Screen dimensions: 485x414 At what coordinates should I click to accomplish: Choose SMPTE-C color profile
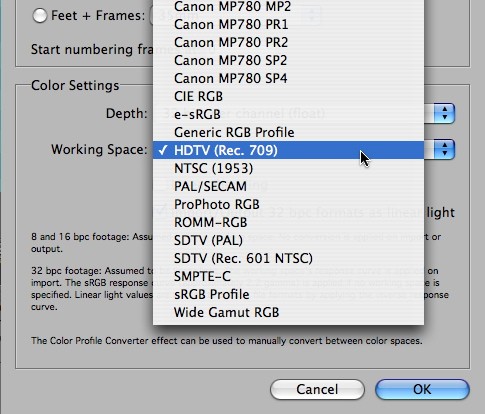coord(288,276)
